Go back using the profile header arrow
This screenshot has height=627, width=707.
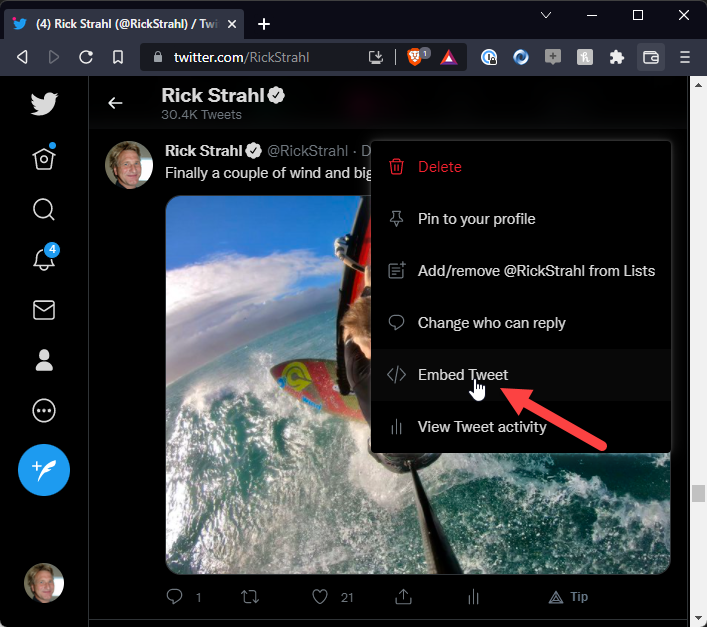click(x=115, y=103)
